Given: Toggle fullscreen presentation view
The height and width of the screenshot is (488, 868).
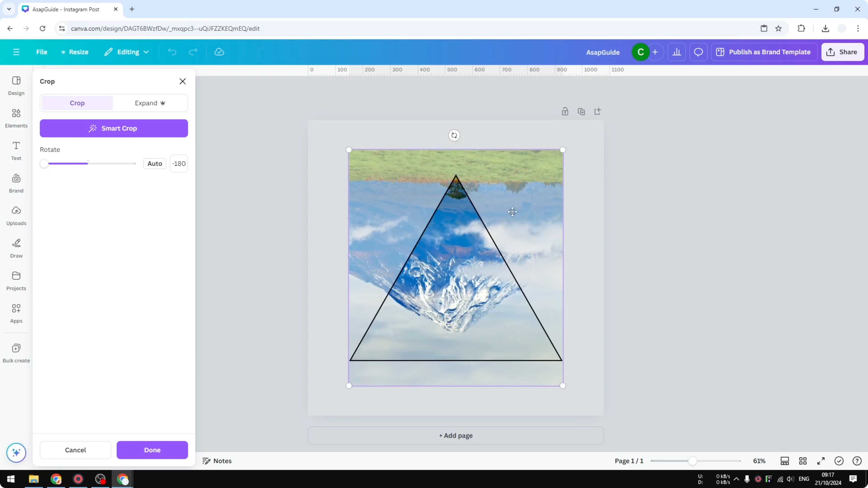Looking at the screenshot, I should coord(821,461).
